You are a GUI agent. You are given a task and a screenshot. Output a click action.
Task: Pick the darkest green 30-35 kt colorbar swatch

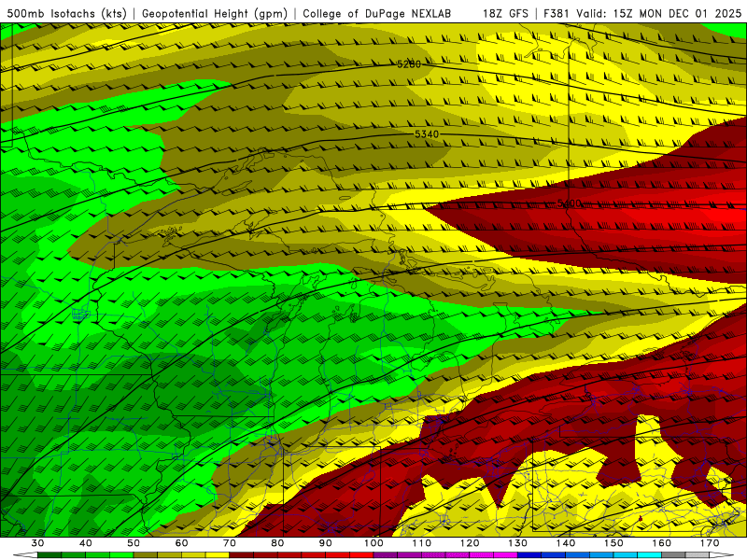click(49, 555)
